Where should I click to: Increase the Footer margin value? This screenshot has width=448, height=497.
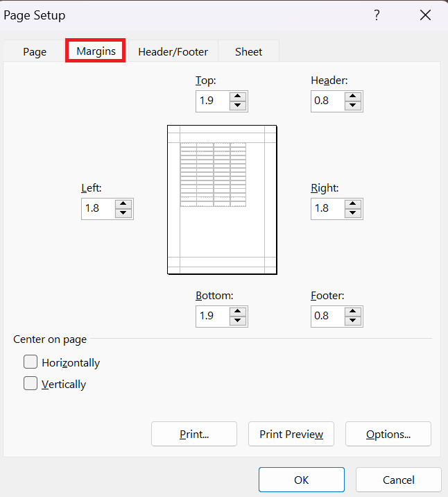[353, 312]
